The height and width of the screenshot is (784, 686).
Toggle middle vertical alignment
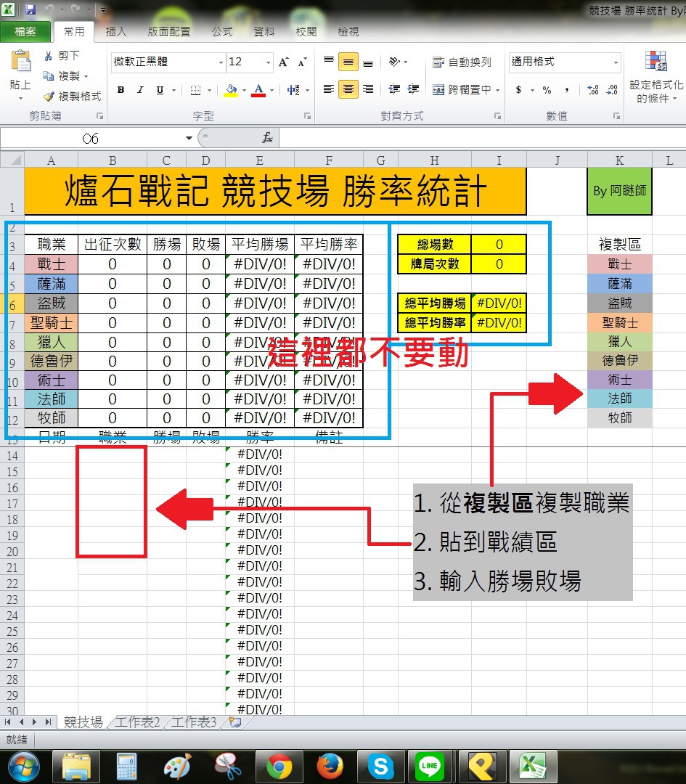[x=348, y=62]
